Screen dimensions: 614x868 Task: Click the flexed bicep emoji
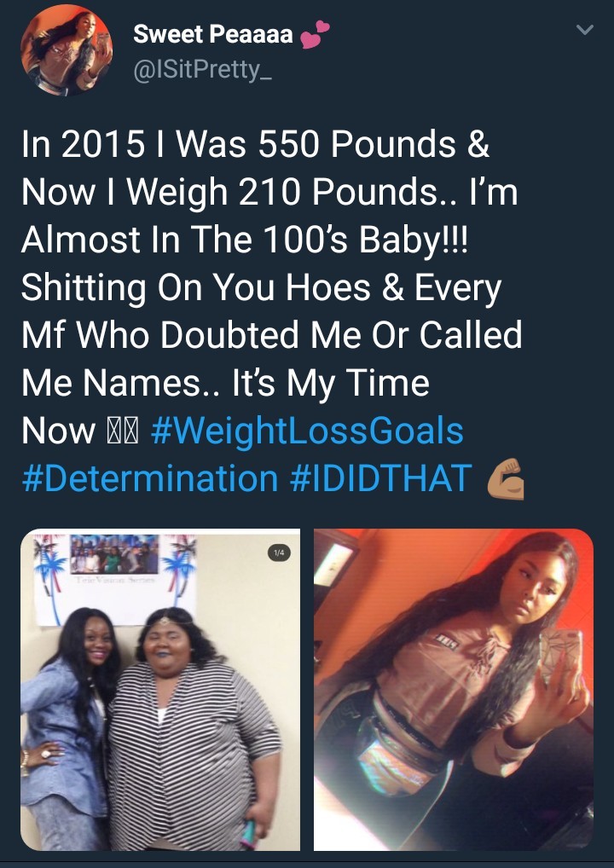(506, 478)
